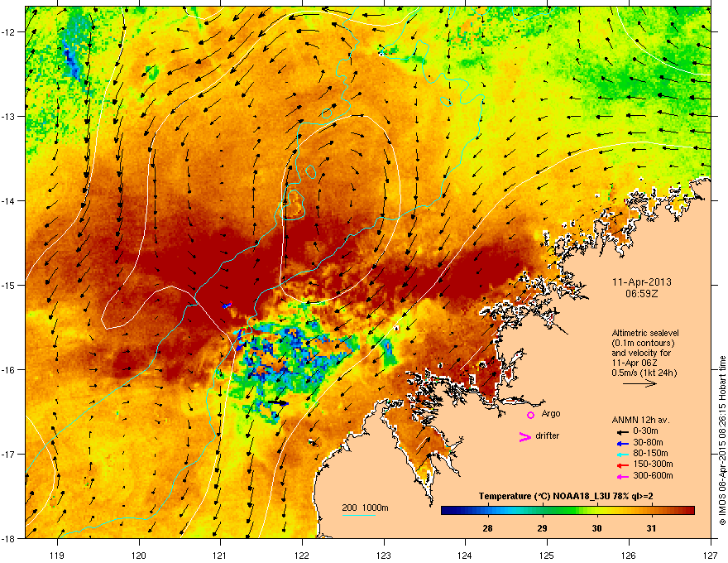Click latitude axis label -15
The image size is (728, 563).
(x=8, y=285)
